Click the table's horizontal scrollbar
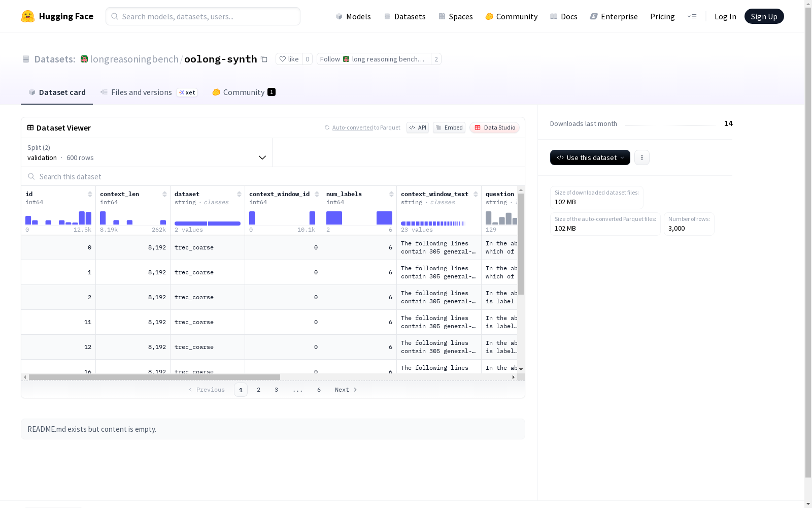Viewport: 812px width, 508px height. [154, 377]
